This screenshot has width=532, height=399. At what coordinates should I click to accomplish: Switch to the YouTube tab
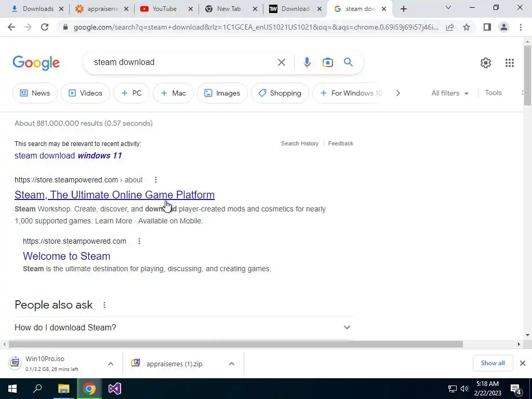point(166,9)
